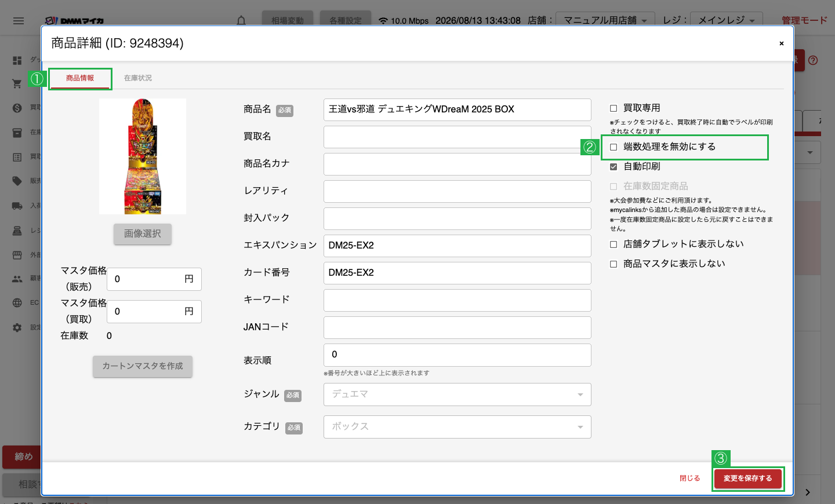Open the hamburger menu icon
This screenshot has width=835, height=504.
[x=19, y=21]
